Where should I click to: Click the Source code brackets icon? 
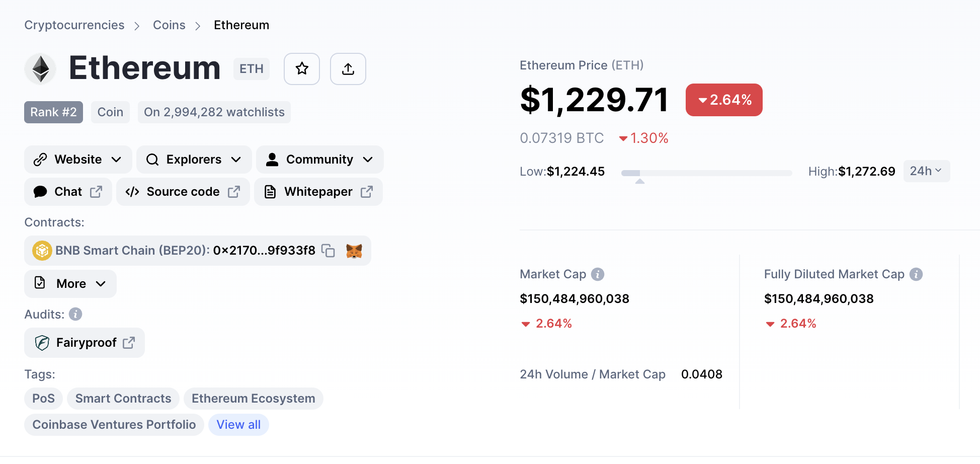[x=132, y=192]
